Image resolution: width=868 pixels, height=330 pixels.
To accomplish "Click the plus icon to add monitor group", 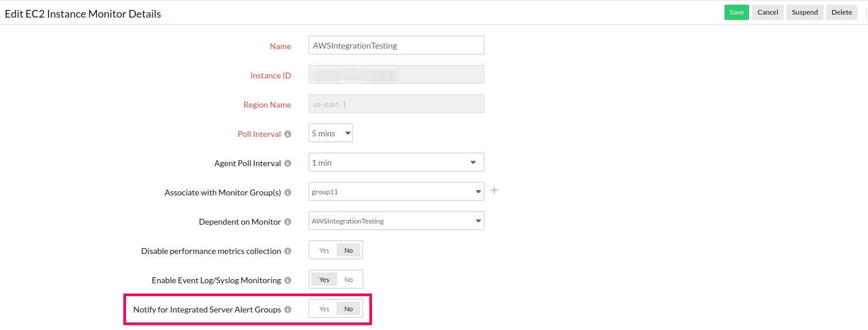I will click(494, 190).
